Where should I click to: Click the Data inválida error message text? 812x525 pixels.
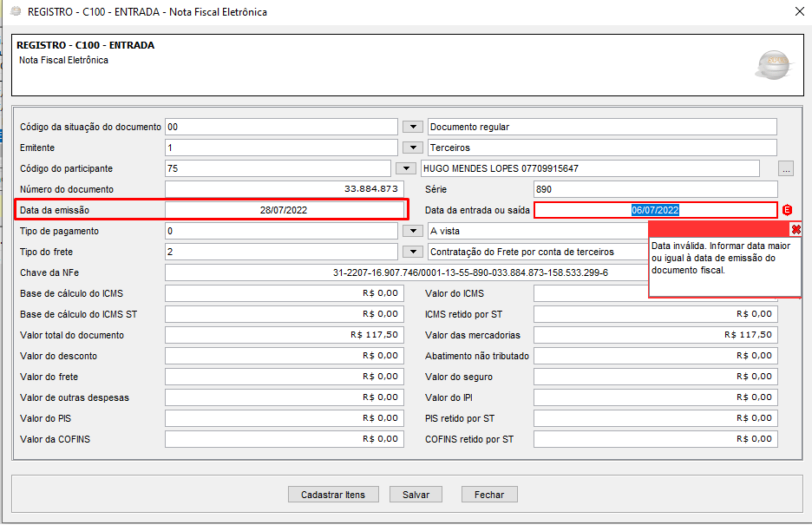coord(721,258)
